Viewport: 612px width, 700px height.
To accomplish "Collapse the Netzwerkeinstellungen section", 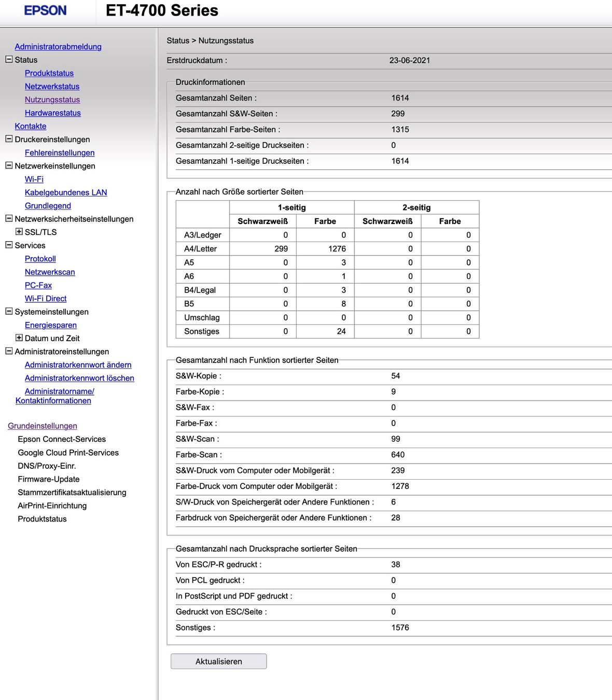I will tap(9, 165).
